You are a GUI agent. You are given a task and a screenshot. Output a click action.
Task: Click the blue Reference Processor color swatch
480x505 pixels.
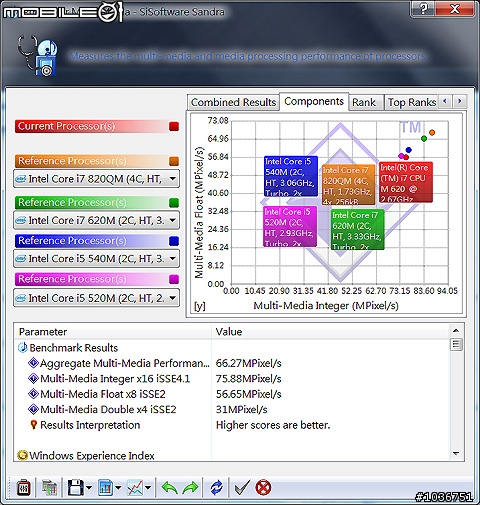coord(174,241)
